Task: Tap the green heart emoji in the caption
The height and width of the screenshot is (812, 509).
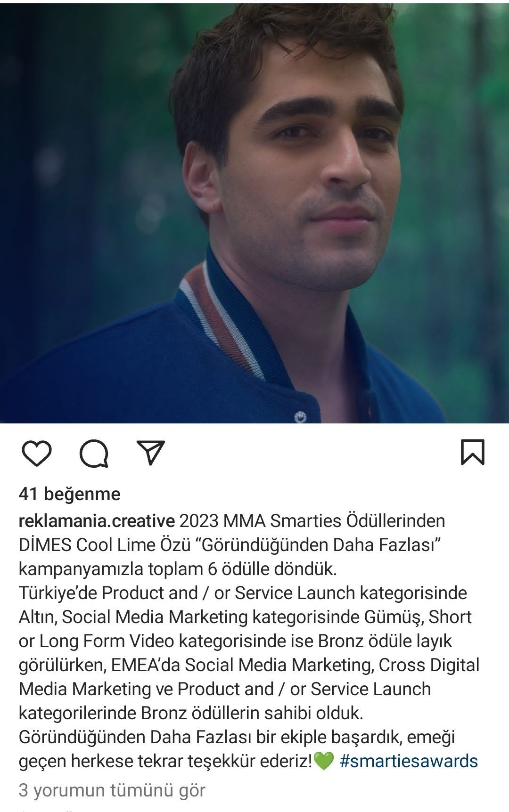Action: (x=323, y=761)
